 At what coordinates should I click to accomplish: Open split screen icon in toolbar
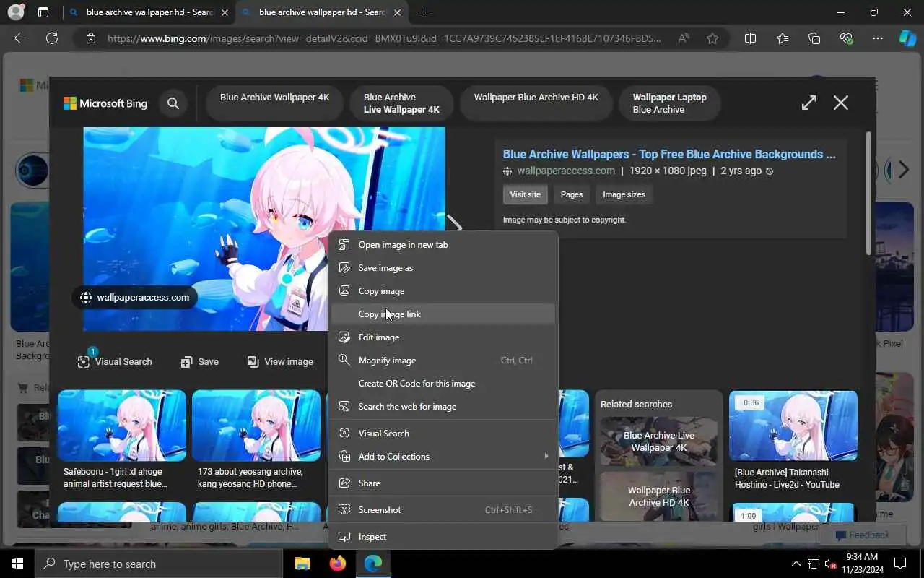(x=750, y=38)
